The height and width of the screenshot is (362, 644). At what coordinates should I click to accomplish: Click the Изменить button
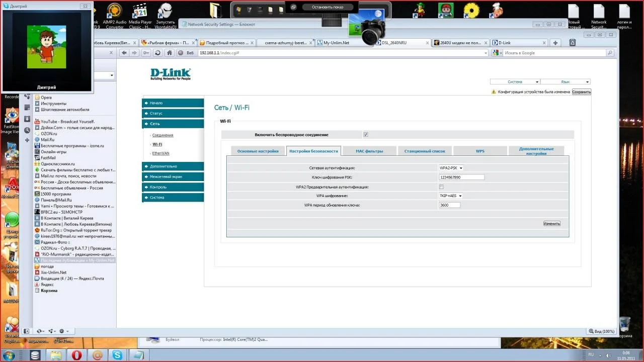point(552,223)
